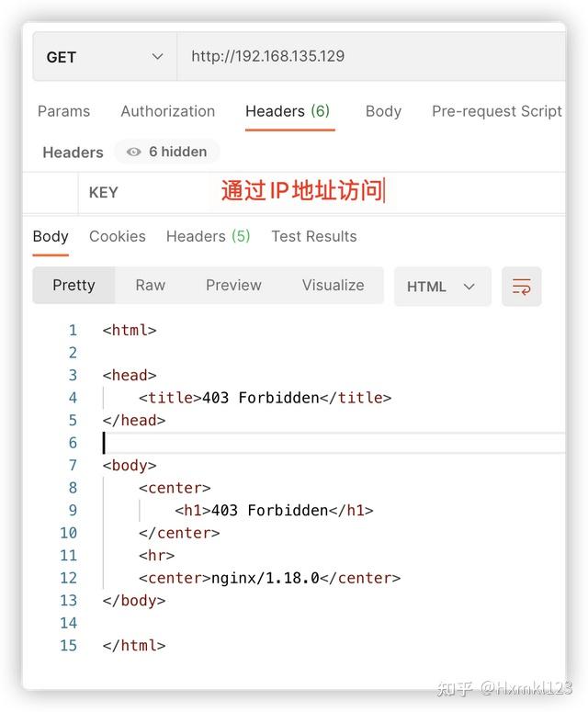Screen dimensions: 588x712
Task: Select the Headers (6) request tab
Action: [288, 111]
